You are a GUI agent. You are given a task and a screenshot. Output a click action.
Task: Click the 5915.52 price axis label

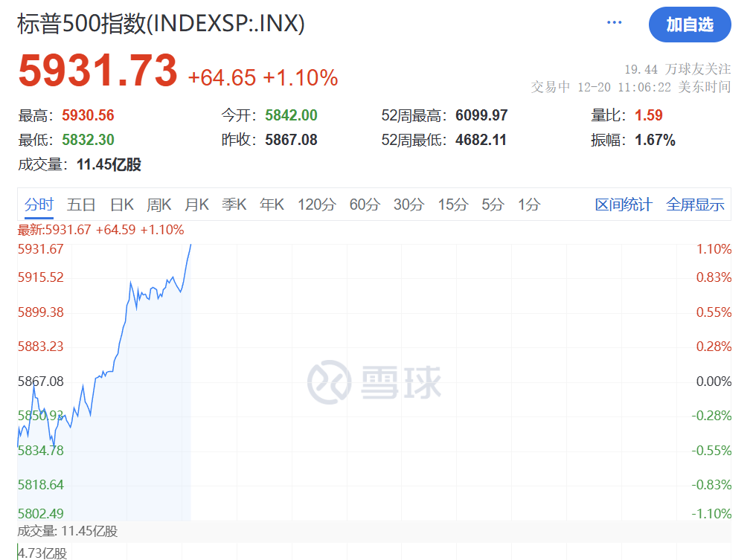click(40, 277)
